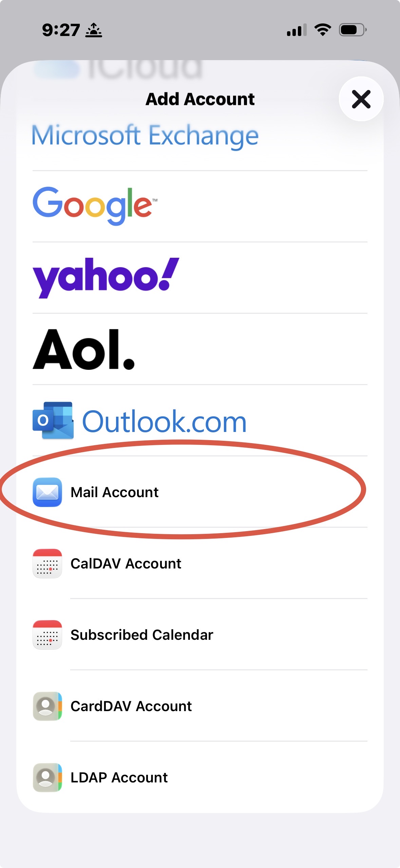Select the Mail Account label
Viewport: 400px width, 868px height.
click(x=114, y=492)
